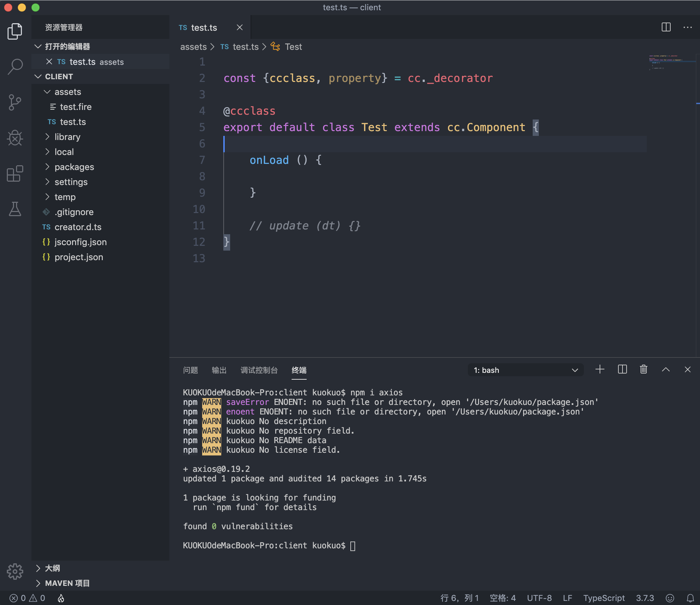Click 空格: 4 indentation setting
Screen dimensions: 700x605
pos(503,598)
